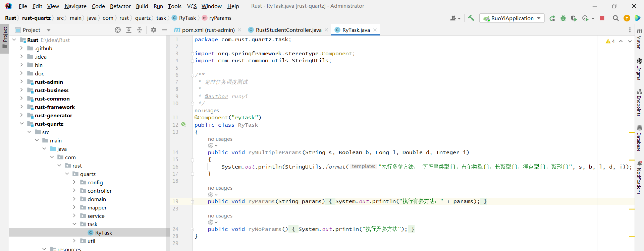Image resolution: width=644 pixels, height=251 pixels.
Task: Toggle the Notifications tool window
Action: [639, 178]
